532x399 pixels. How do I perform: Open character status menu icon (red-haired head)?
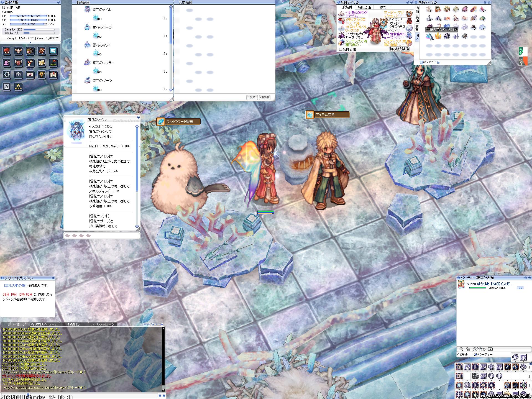[7, 51]
